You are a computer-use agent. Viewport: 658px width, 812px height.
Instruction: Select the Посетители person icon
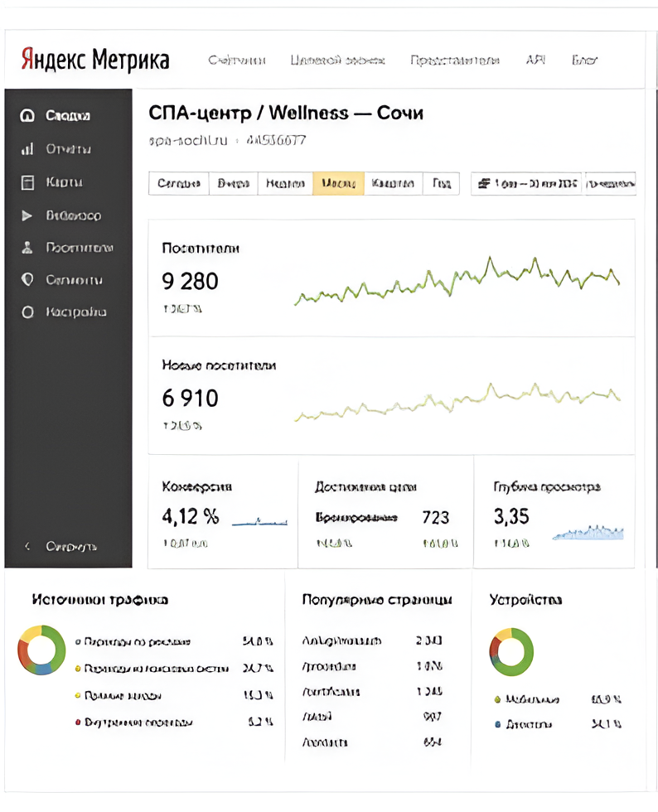click(27, 248)
